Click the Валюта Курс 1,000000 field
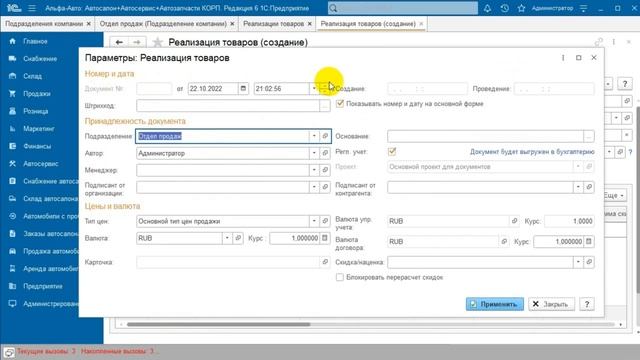640x360 pixels. (294, 238)
